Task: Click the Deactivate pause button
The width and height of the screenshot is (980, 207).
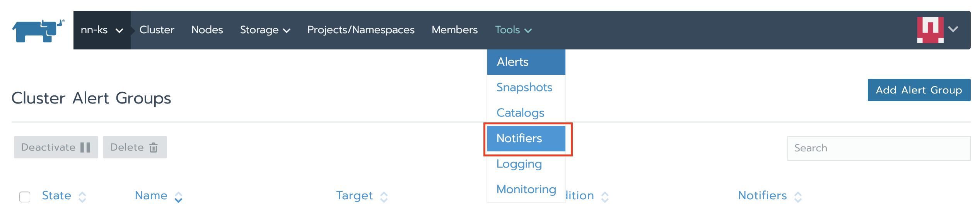Action: (56, 147)
